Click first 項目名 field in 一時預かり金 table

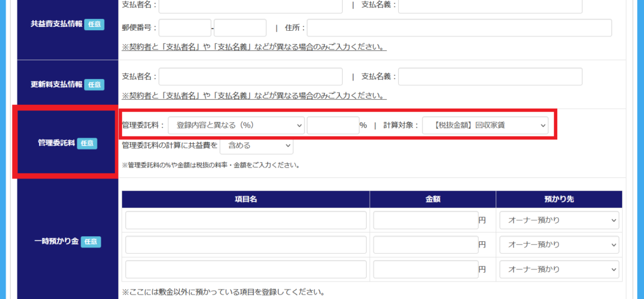click(x=245, y=220)
